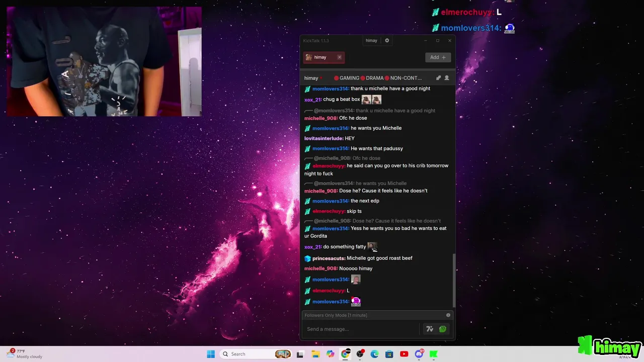Click reply preview @michelle_908: Ofc he dose
The image size is (644, 362).
(x=347, y=158)
